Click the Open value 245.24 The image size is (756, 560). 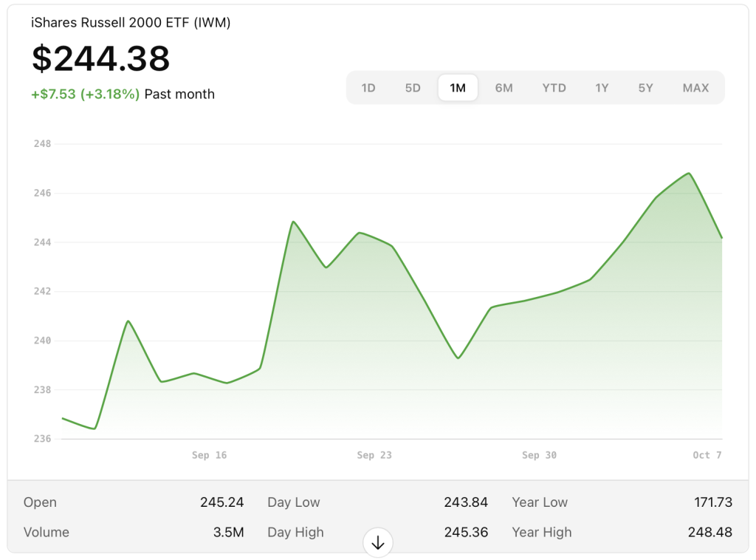point(221,502)
